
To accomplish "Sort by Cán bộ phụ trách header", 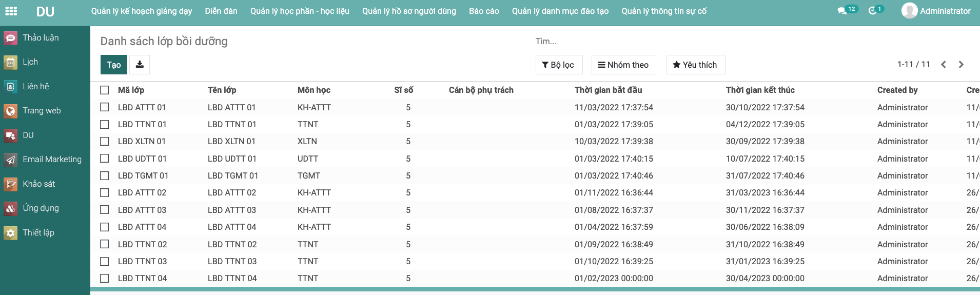I will [x=481, y=90].
